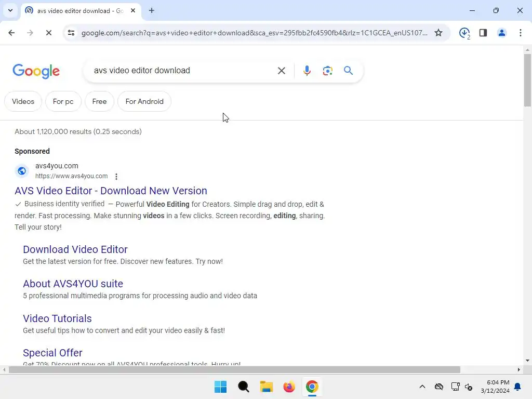Stop loading the page
Viewport: 532px width, 399px height.
(x=48, y=33)
